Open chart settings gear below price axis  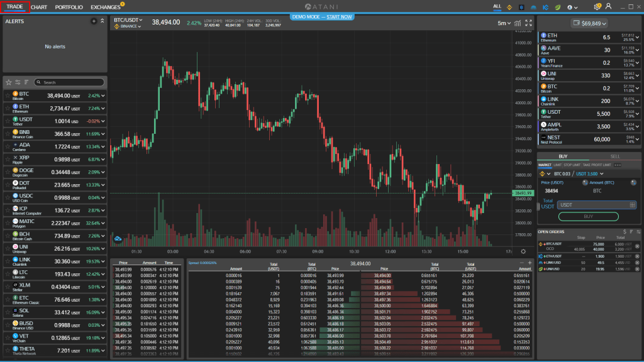click(x=523, y=251)
